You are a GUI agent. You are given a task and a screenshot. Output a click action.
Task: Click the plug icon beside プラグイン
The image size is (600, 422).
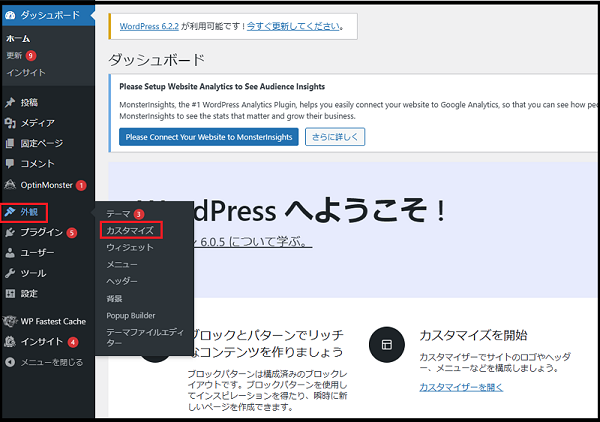[x=10, y=233]
